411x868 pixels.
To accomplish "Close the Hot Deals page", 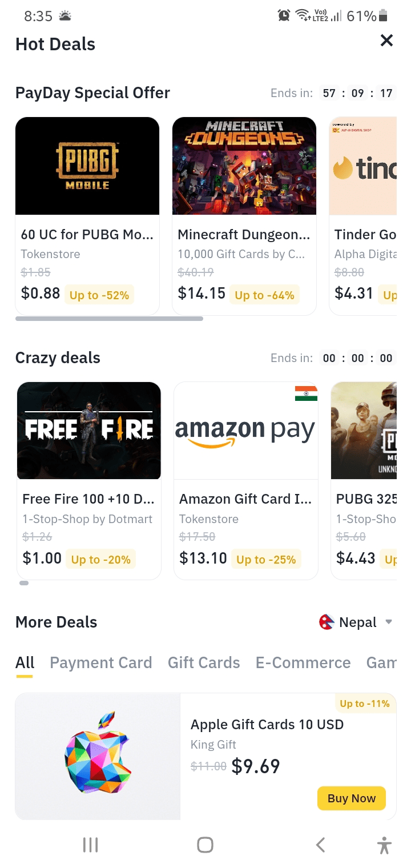I will click(386, 40).
